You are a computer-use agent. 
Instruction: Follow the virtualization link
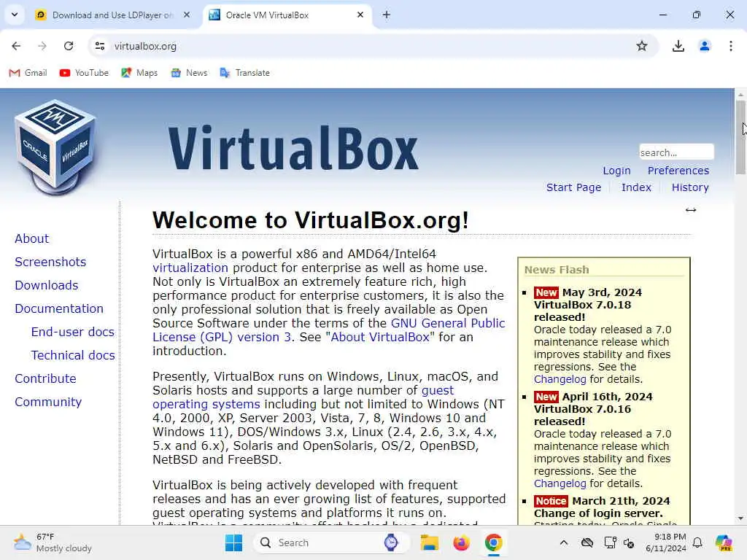pos(190,268)
